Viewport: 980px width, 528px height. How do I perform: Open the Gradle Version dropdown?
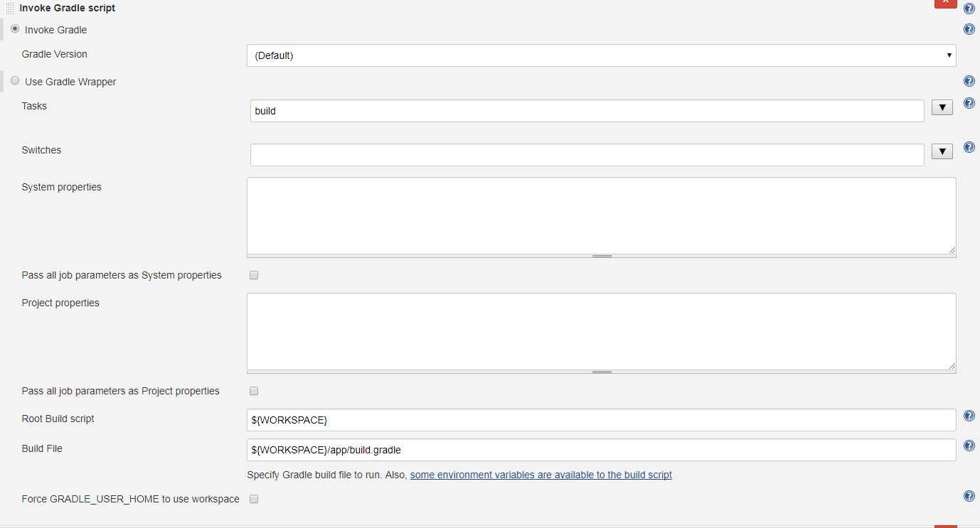pyautogui.click(x=601, y=55)
